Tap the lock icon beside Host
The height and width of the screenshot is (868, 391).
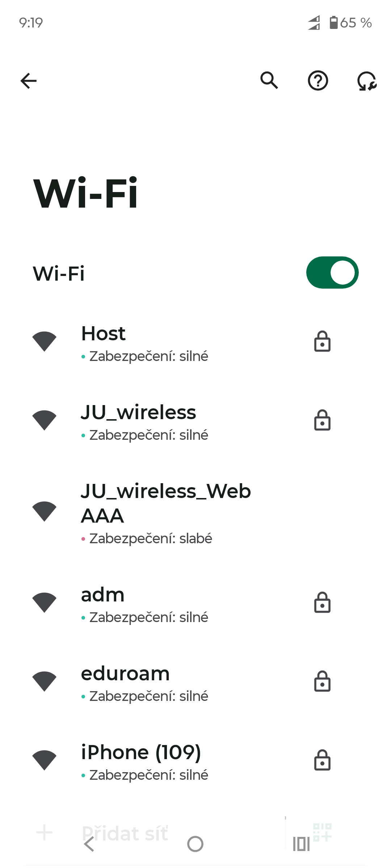[x=322, y=341]
